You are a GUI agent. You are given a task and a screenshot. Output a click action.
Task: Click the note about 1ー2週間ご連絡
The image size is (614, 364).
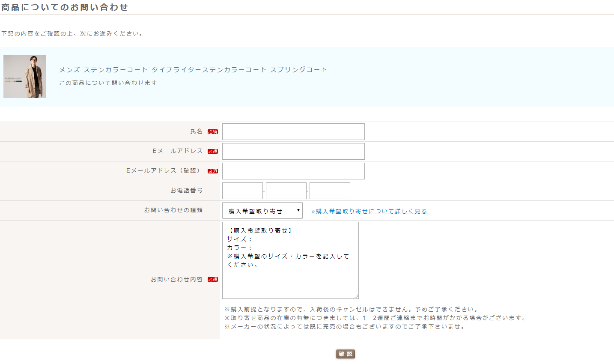[376, 318]
